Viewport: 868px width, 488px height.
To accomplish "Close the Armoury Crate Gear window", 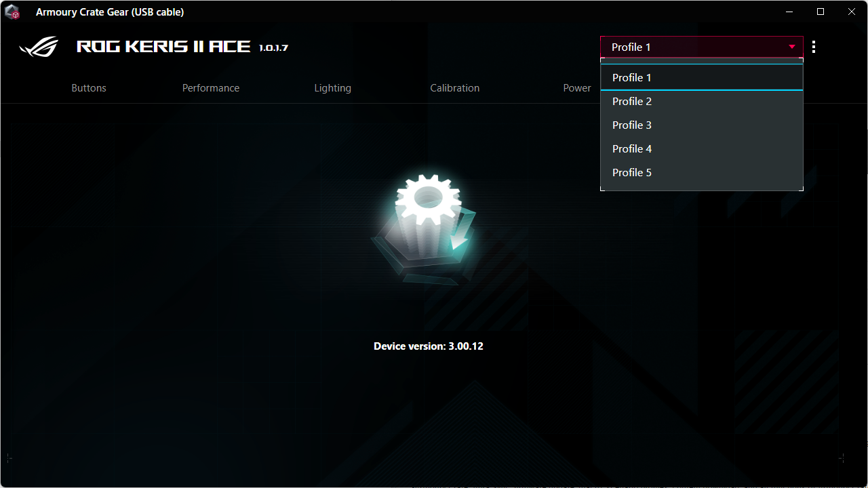I will (x=852, y=12).
